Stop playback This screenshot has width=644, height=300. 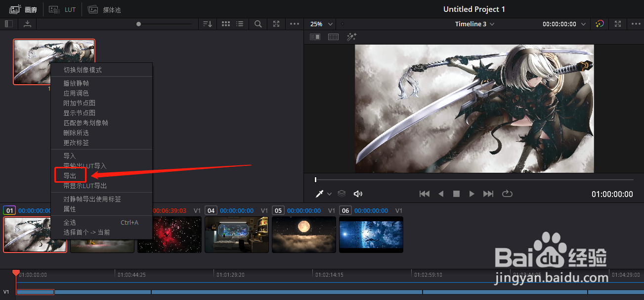click(457, 194)
